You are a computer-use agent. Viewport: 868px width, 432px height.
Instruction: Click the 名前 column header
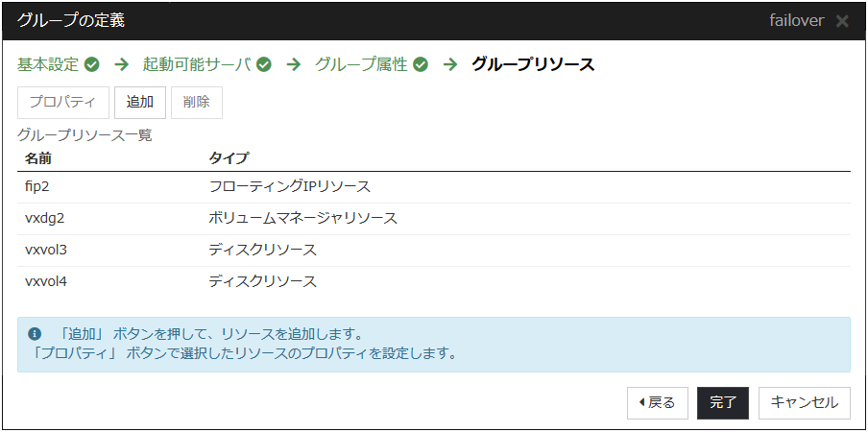[x=39, y=157]
